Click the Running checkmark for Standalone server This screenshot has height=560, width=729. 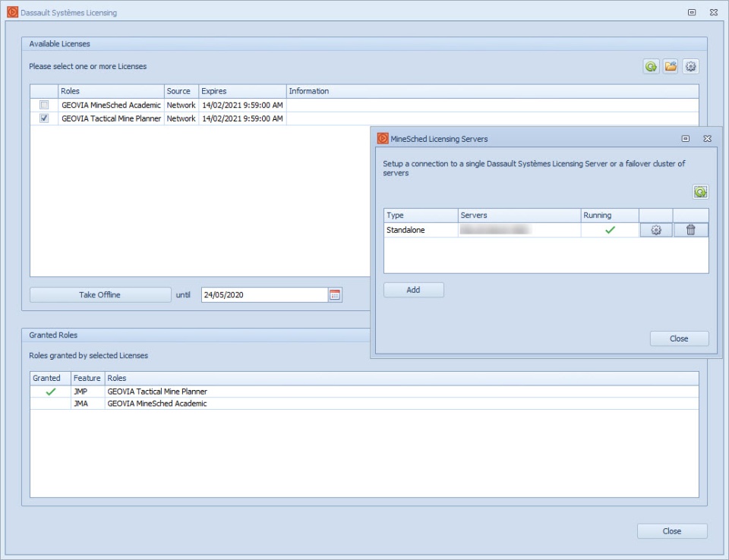pyautogui.click(x=610, y=230)
